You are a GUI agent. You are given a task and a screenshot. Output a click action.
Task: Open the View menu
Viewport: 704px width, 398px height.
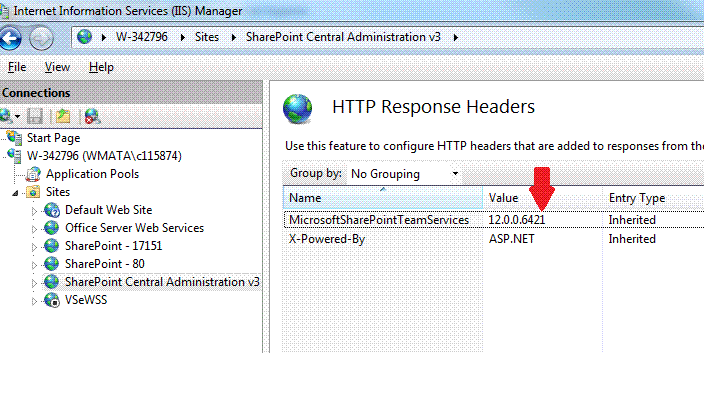pos(57,67)
